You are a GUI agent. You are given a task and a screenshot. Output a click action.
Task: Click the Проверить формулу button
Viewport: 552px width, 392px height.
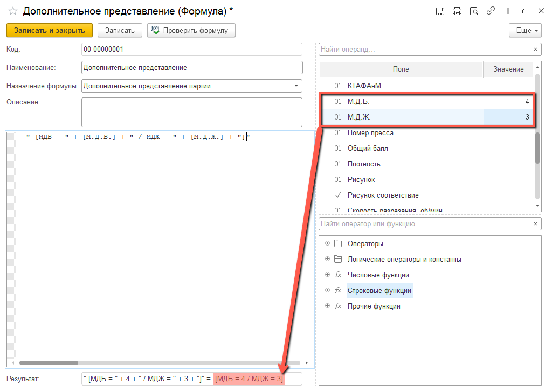tap(191, 31)
